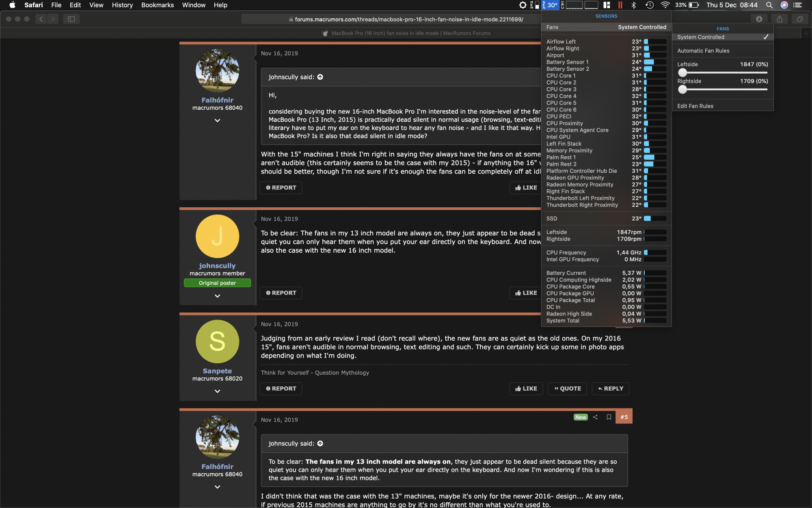Click share icon on post #5
This screenshot has height=508, width=812.
pos(595,417)
